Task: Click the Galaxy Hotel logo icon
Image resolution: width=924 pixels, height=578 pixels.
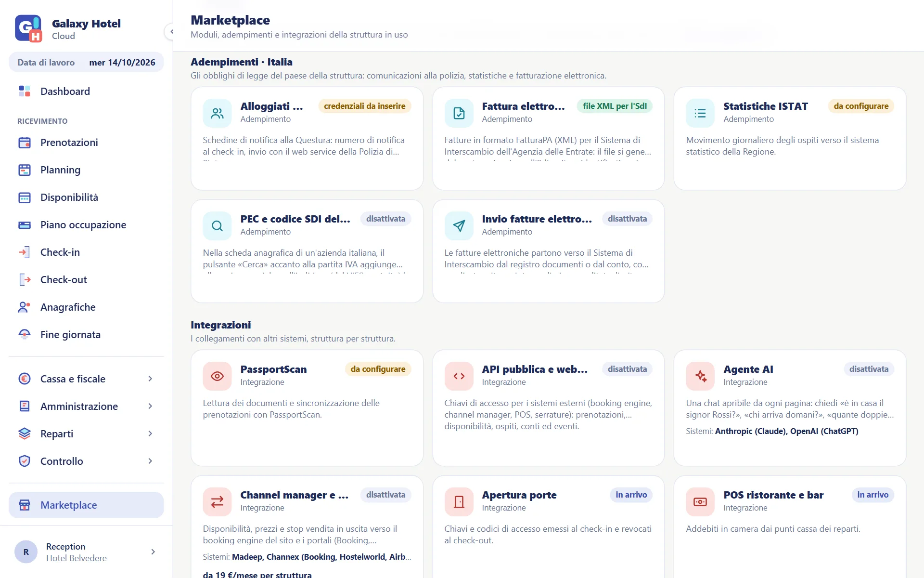Action: (28, 28)
